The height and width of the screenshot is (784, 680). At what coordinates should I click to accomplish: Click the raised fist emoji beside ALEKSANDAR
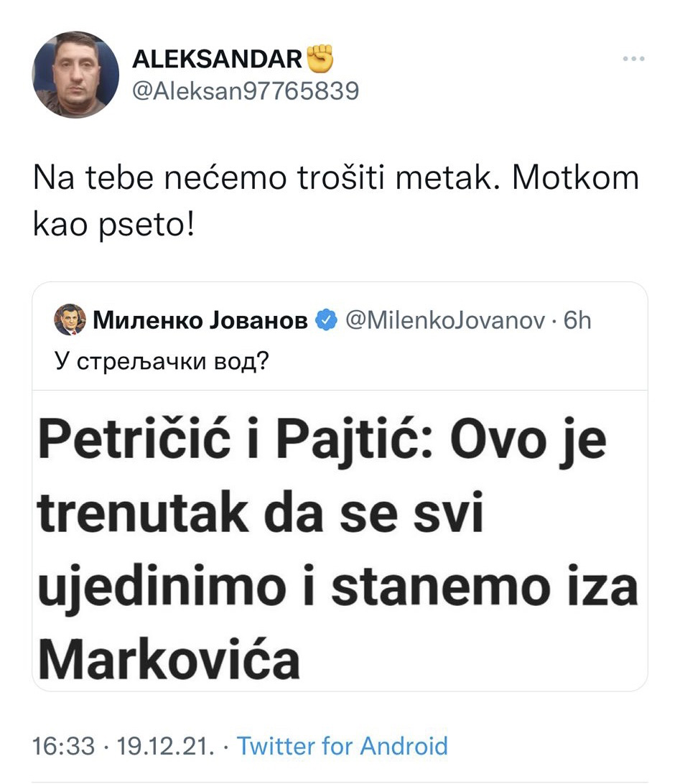319,58
